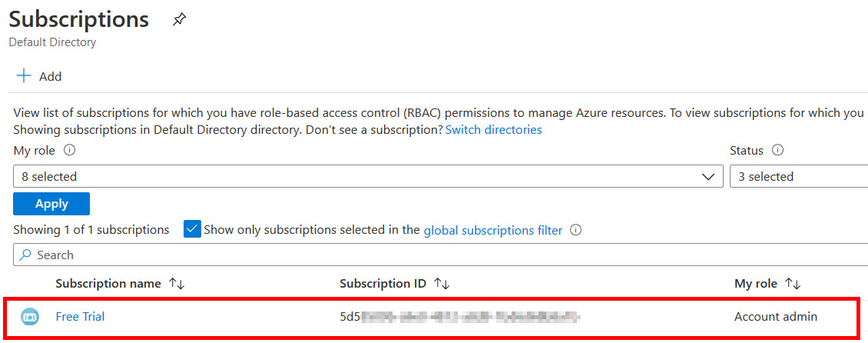The height and width of the screenshot is (343, 868).
Task: Click the plus icon next to Add
Action: tap(24, 76)
